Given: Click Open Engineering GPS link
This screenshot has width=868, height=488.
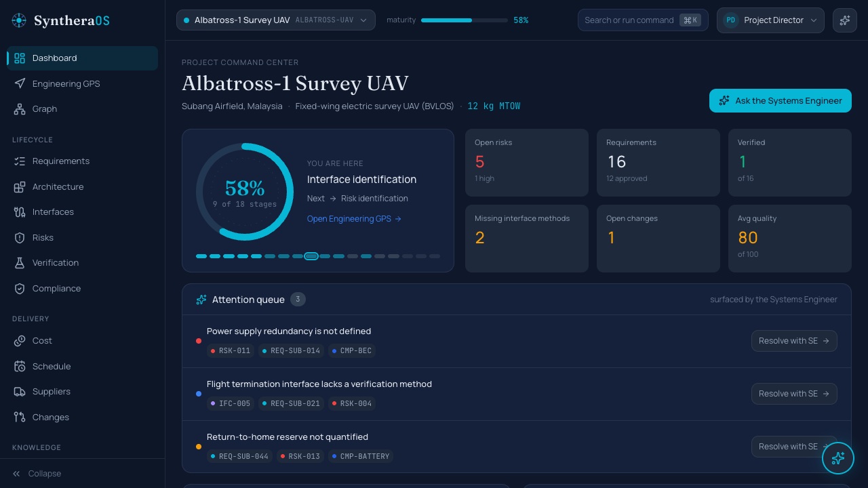Looking at the screenshot, I should [354, 219].
